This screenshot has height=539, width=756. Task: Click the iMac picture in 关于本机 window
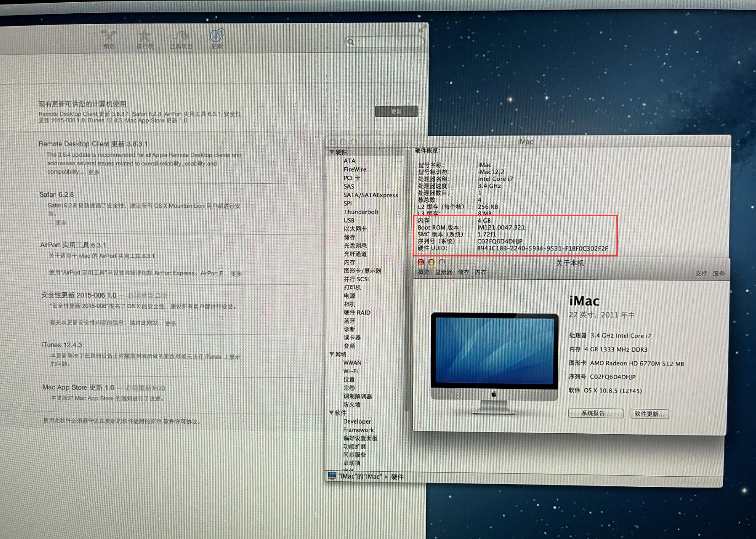pos(494,363)
